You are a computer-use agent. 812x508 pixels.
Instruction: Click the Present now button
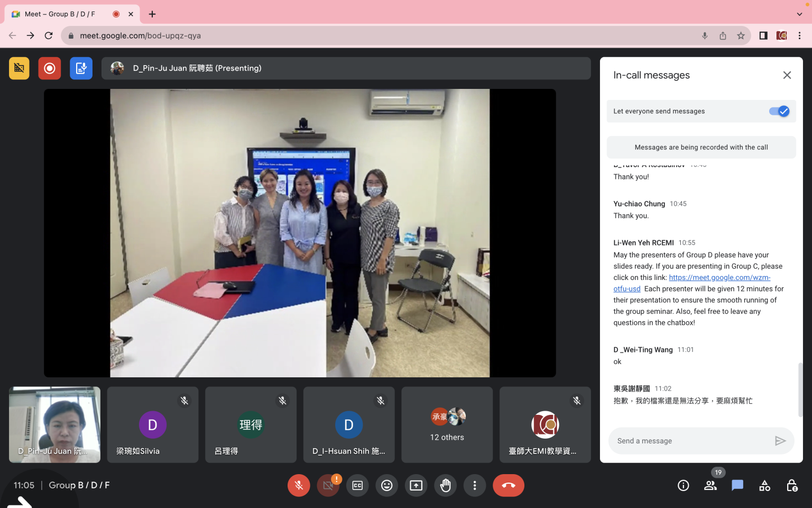416,485
